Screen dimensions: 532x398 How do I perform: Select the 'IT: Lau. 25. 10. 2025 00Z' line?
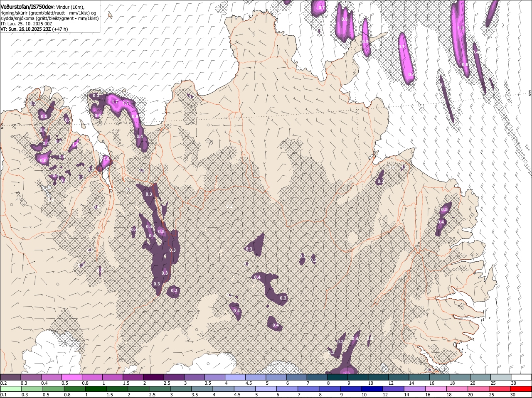[26, 24]
